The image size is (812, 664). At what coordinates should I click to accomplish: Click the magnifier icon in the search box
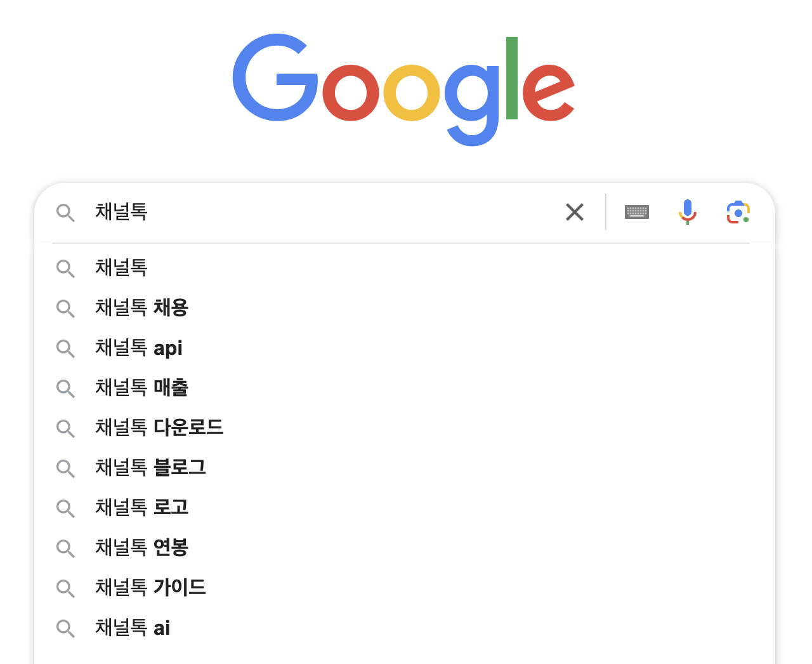point(65,213)
